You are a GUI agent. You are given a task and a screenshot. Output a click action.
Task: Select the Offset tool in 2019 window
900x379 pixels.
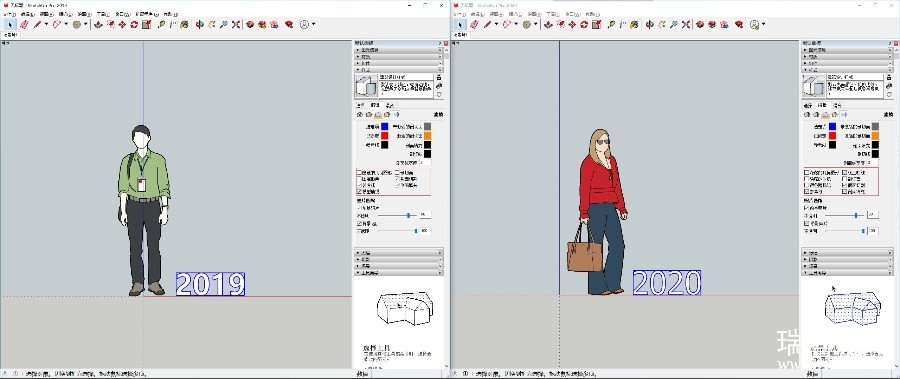pyautogui.click(x=110, y=25)
